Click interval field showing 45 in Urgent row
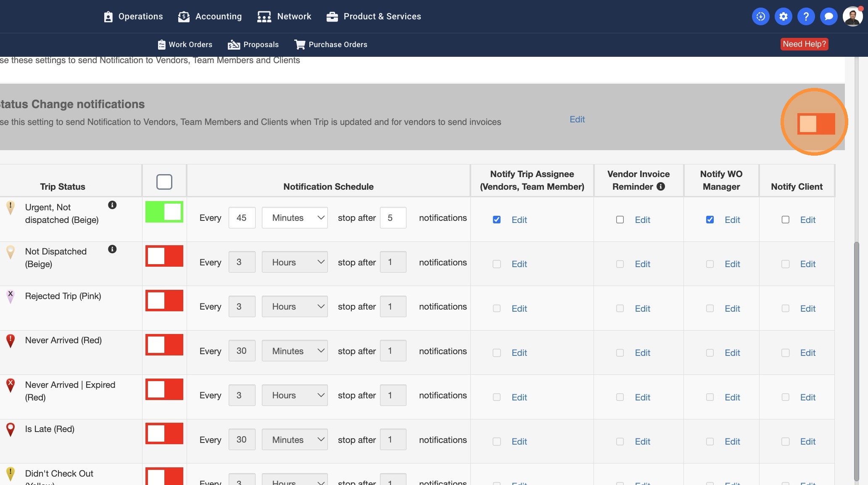 (x=242, y=218)
